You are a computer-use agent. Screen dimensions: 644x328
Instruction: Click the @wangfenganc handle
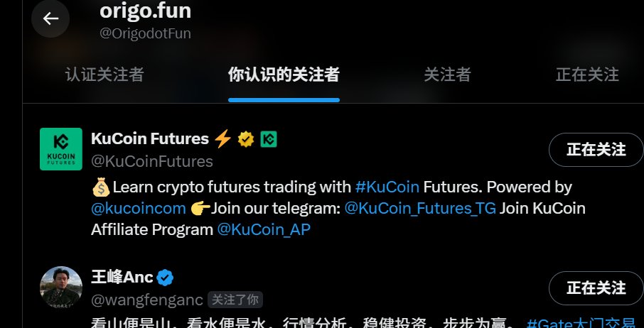[x=147, y=300]
